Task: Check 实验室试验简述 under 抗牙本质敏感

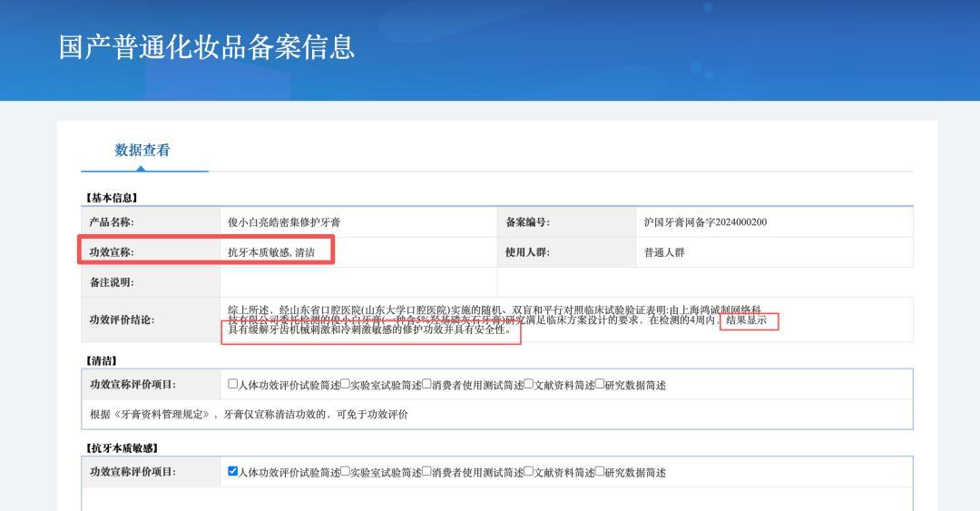Action: (345, 472)
